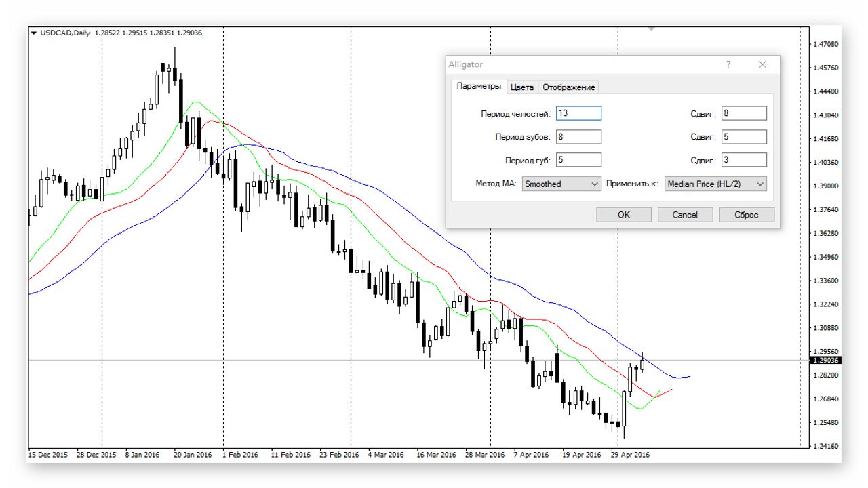The image size is (868, 488).
Task: Click the gray chart shift triangle marker
Action: coord(651,29)
